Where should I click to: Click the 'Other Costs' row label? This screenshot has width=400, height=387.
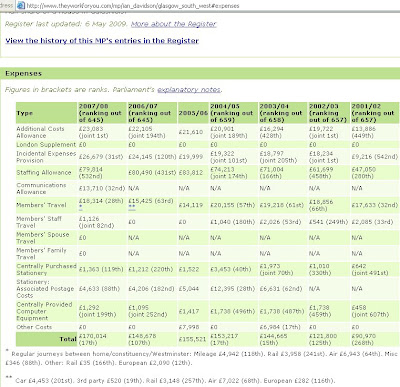[34, 327]
